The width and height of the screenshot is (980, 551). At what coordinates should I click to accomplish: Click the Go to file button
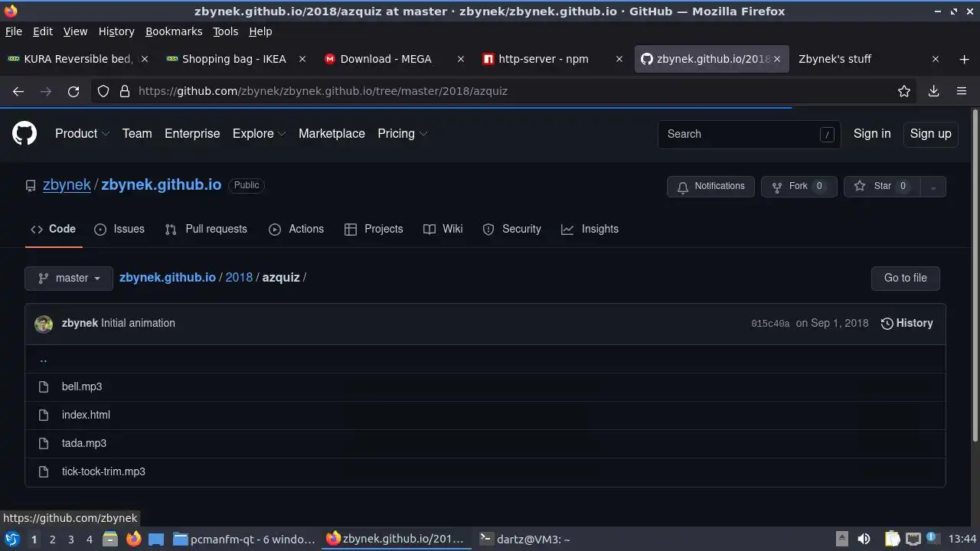pos(905,279)
